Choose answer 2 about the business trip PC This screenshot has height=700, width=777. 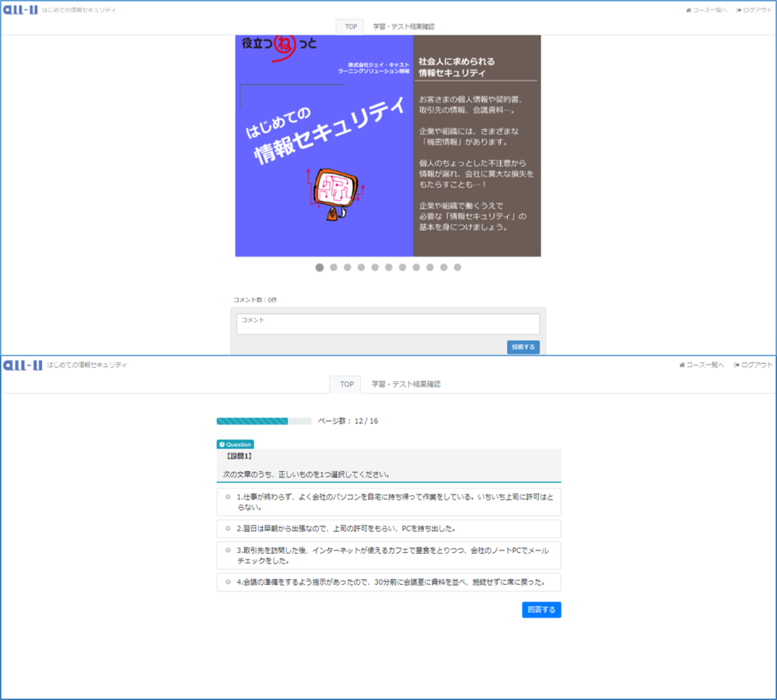click(228, 529)
